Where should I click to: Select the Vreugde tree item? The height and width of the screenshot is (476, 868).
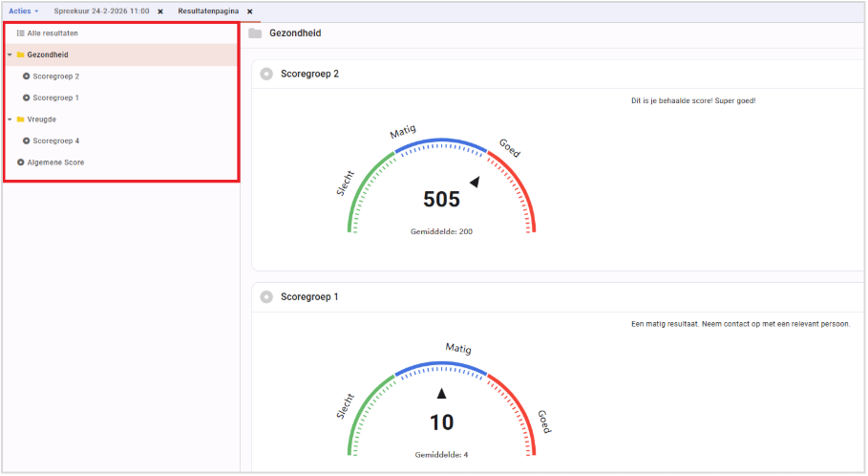tap(41, 119)
